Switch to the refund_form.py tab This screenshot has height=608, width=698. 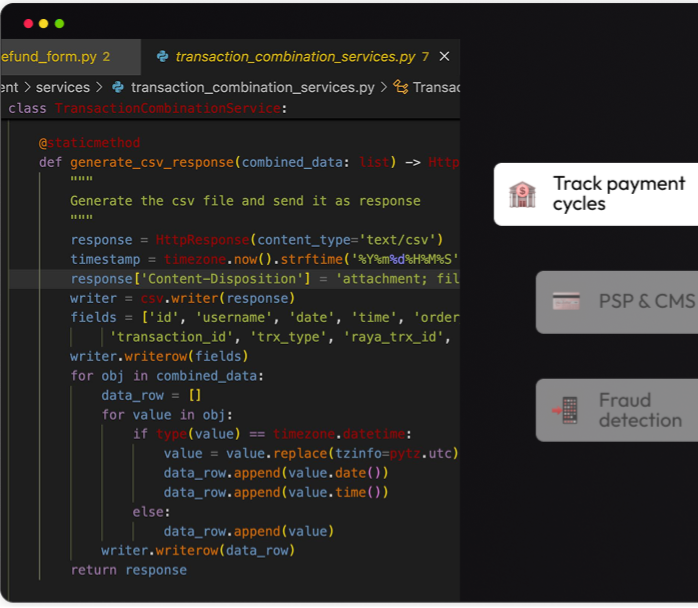click(50, 57)
